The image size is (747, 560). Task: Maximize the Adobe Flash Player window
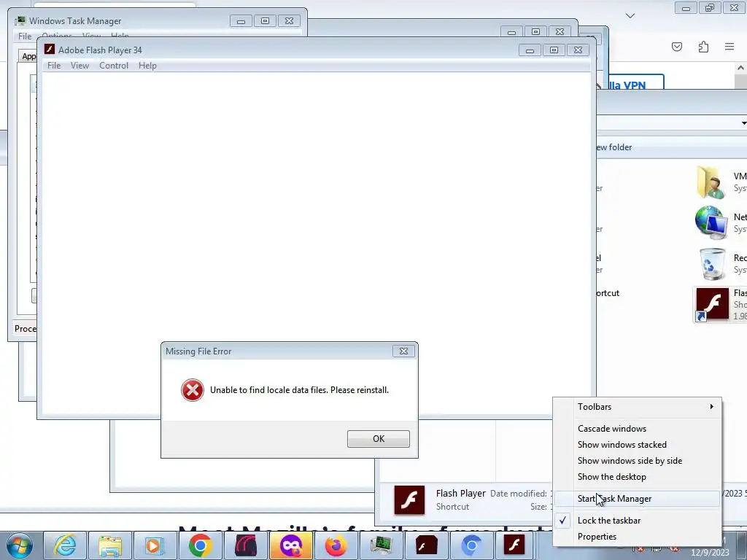click(x=554, y=50)
